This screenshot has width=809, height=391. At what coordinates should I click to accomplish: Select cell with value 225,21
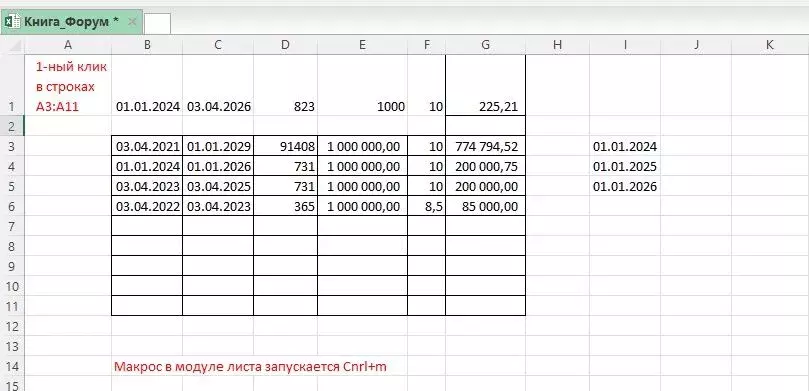coord(486,85)
